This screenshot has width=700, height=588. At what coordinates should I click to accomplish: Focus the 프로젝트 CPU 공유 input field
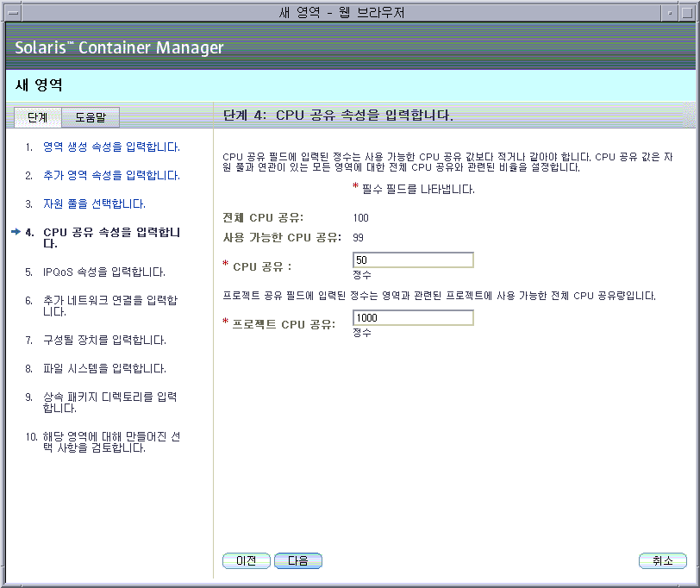(413, 317)
